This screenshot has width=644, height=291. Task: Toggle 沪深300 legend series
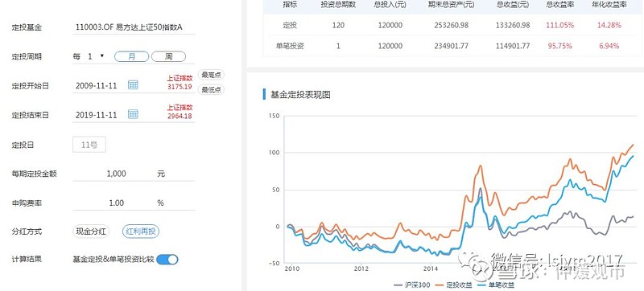(x=412, y=285)
